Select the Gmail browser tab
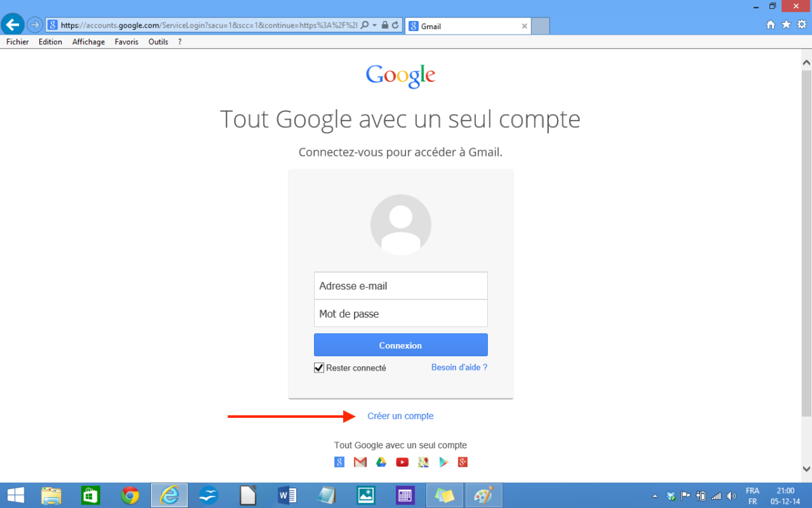The height and width of the screenshot is (508, 812). click(x=467, y=26)
